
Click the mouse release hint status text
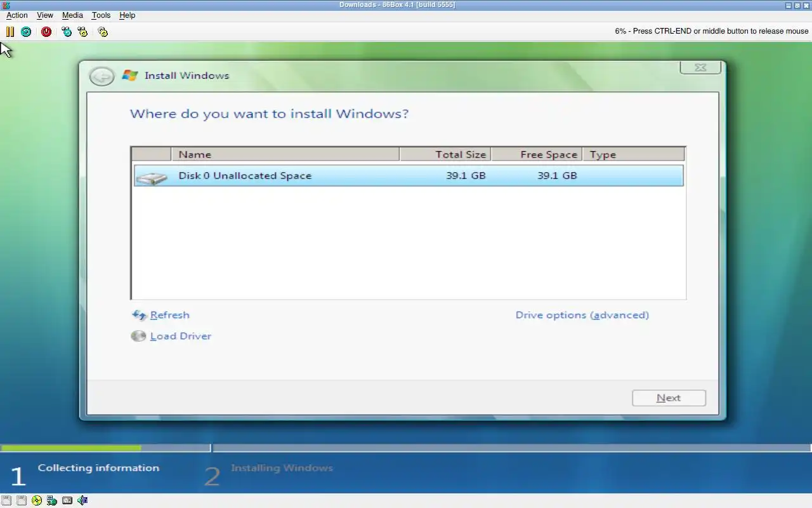(712, 31)
